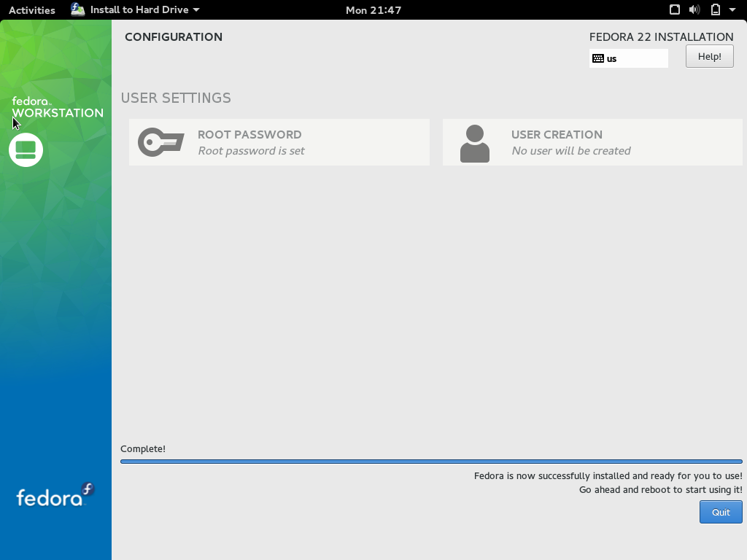747x560 pixels.
Task: Click the Fedora Workstation round computer icon
Action: tap(26, 150)
